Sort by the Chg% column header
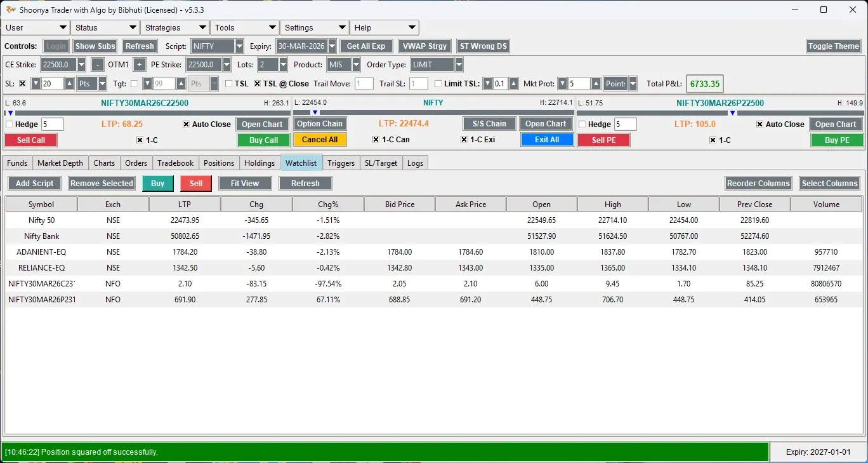This screenshot has height=463, width=868. pos(328,205)
